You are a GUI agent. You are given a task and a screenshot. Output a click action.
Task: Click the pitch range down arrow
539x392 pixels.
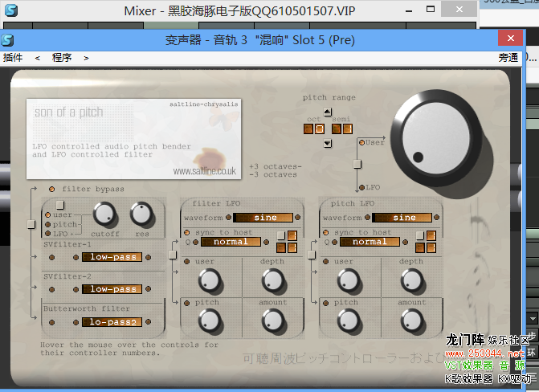tap(328, 143)
